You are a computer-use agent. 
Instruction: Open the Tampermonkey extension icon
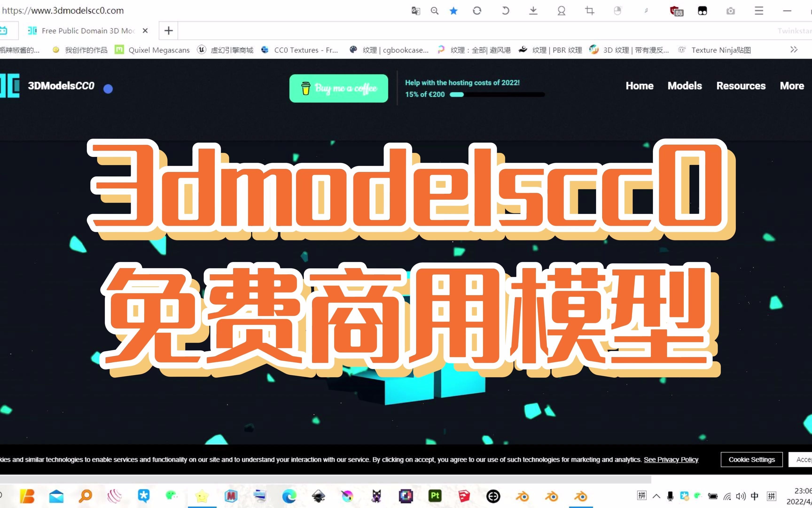coord(702,11)
